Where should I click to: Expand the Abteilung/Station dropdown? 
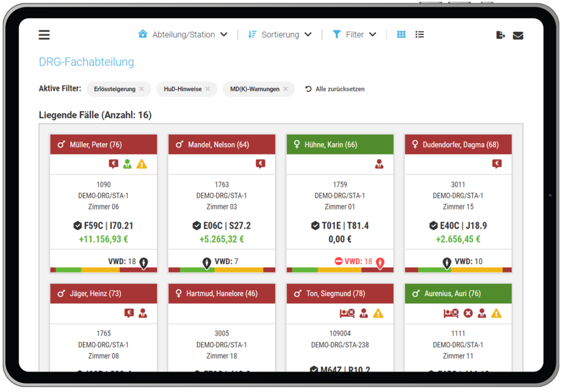coord(183,34)
